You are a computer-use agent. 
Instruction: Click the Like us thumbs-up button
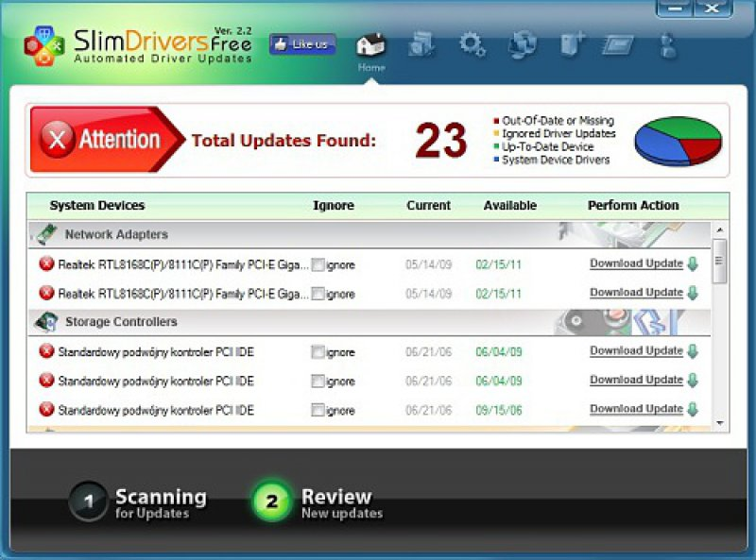coord(302,44)
